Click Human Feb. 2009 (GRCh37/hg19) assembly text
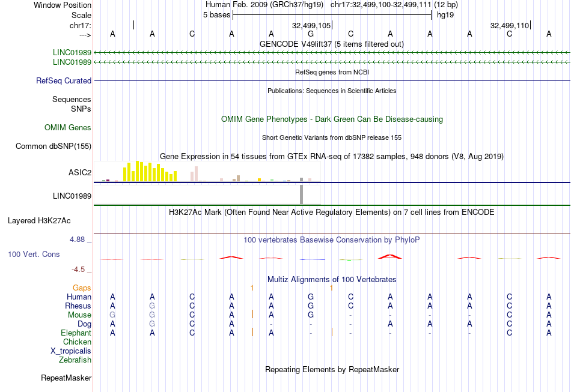The height and width of the screenshot is (392, 571). point(264,5)
